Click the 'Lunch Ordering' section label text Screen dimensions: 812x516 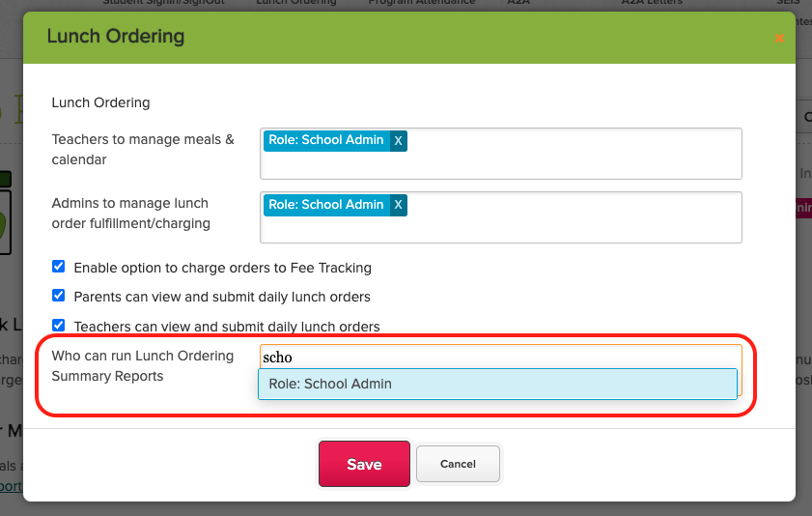pos(101,102)
